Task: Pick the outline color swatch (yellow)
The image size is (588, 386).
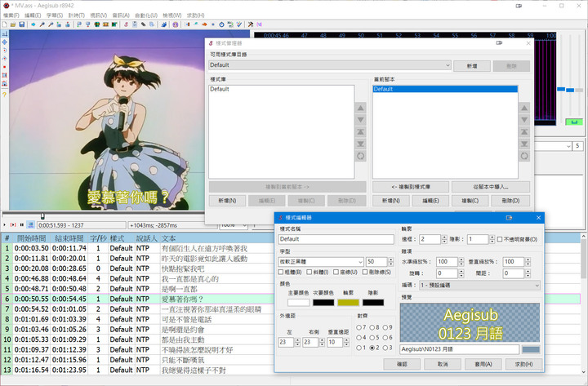Action: tap(349, 303)
